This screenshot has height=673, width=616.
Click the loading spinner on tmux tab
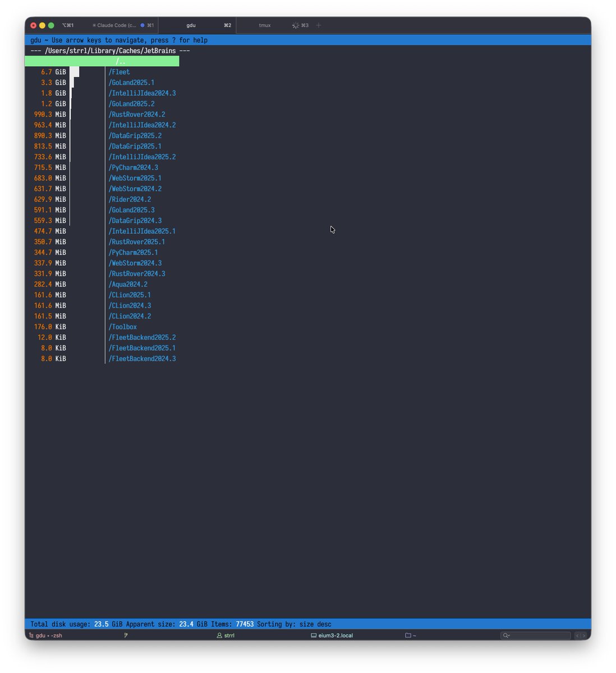[295, 25]
